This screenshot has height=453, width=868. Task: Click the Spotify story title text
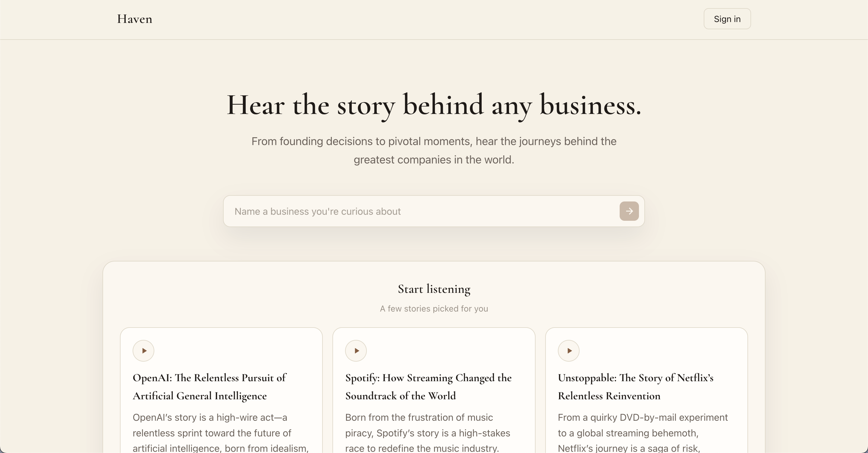428,387
